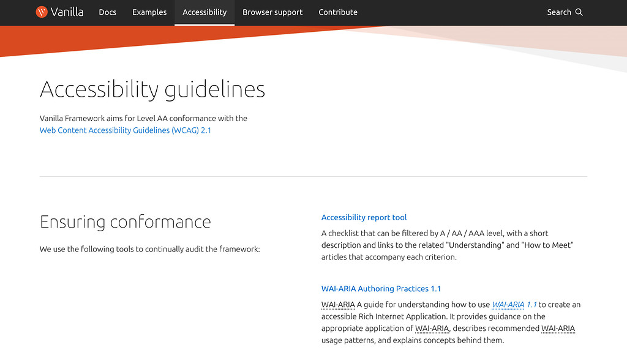Click the inline WAI-ARIA 1.1 hyperlink
627x364 pixels.
click(514, 304)
